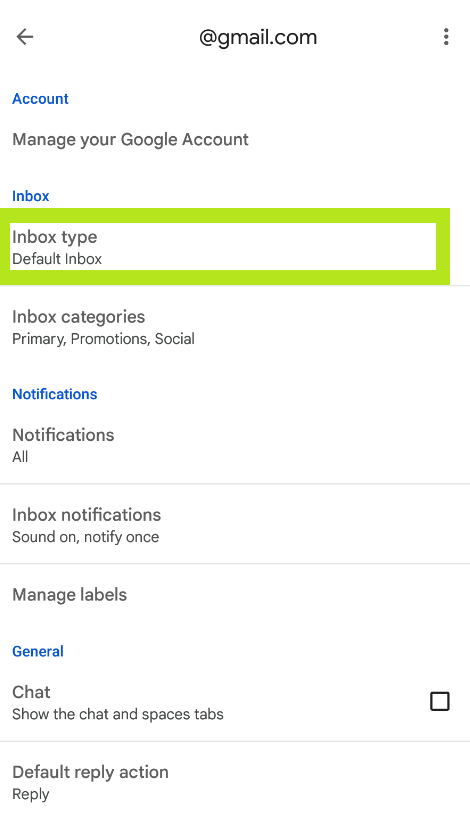Open the three-dot overflow menu
This screenshot has width=470, height=820.
(x=445, y=37)
